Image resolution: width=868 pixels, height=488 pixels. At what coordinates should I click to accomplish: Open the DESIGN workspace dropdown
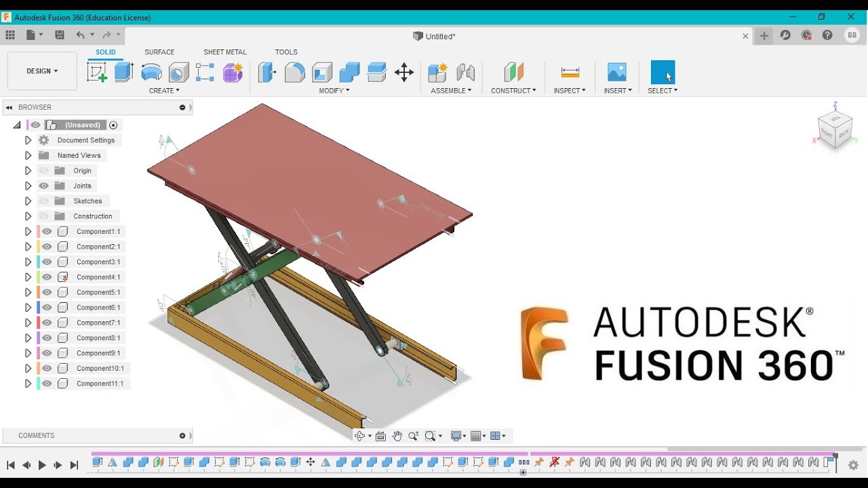point(42,70)
